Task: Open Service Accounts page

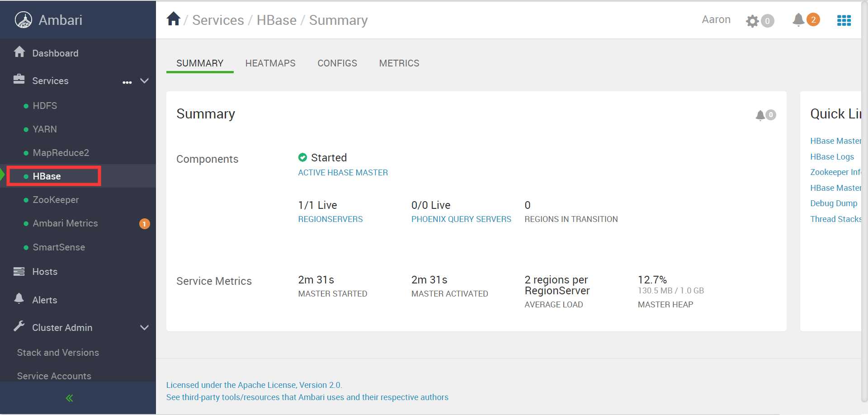Action: tap(54, 376)
